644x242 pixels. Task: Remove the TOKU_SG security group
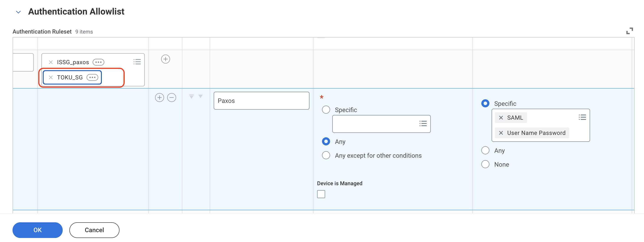coord(51,77)
